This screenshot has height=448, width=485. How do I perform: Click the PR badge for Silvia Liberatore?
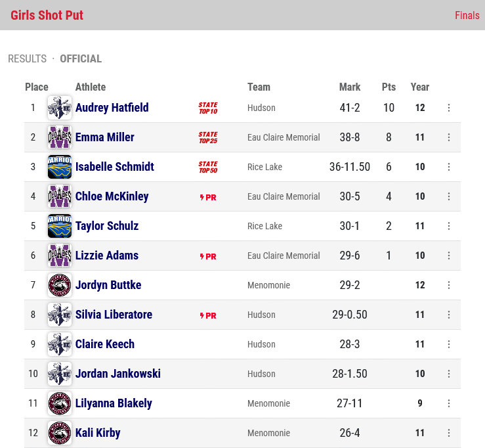pyautogui.click(x=208, y=315)
